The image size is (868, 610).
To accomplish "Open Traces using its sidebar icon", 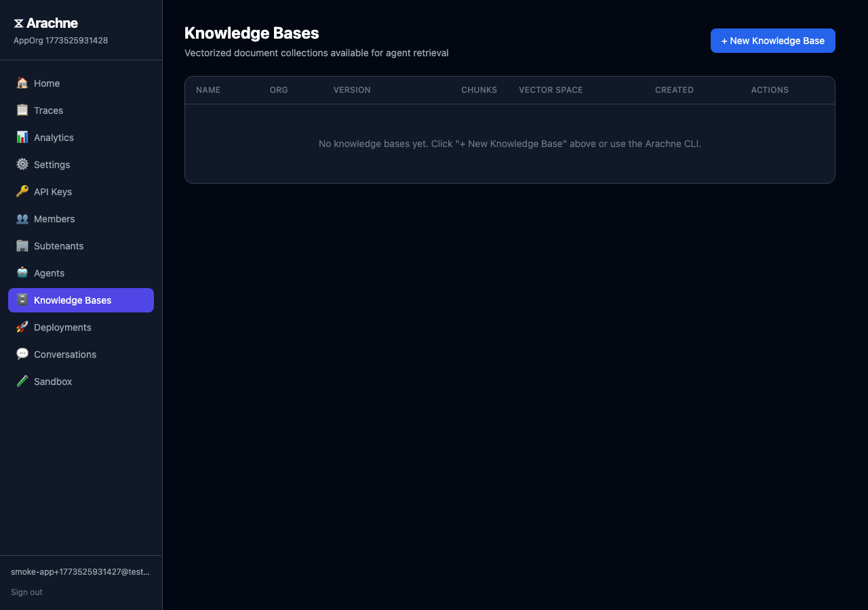I will click(x=21, y=110).
